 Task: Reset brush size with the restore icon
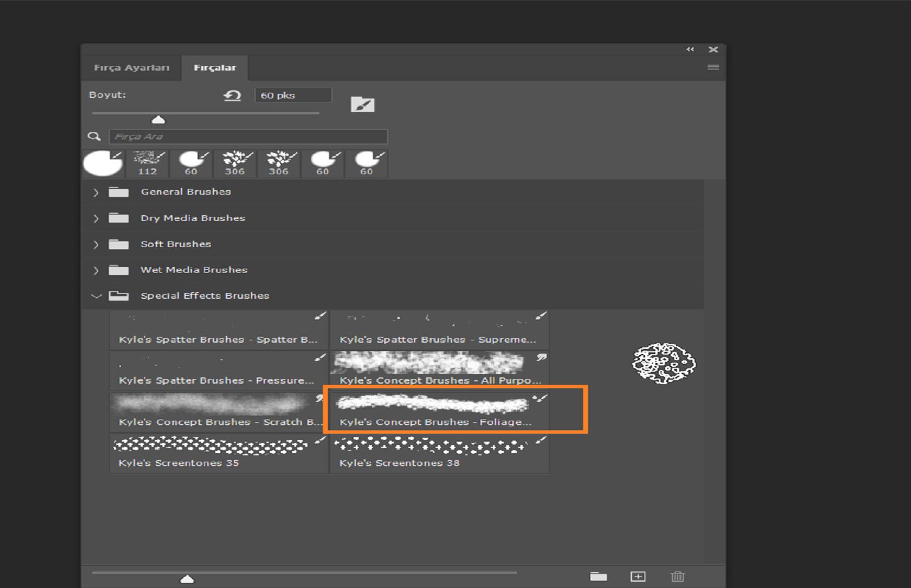coord(232,96)
